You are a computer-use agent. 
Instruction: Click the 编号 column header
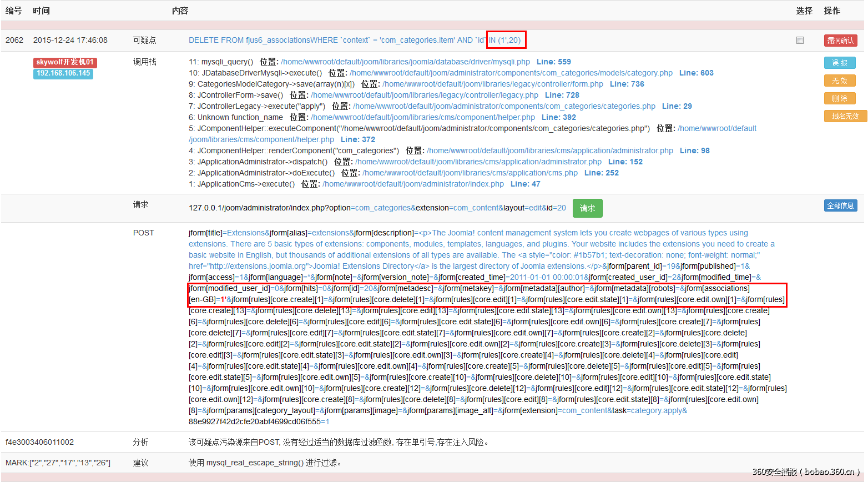point(13,10)
